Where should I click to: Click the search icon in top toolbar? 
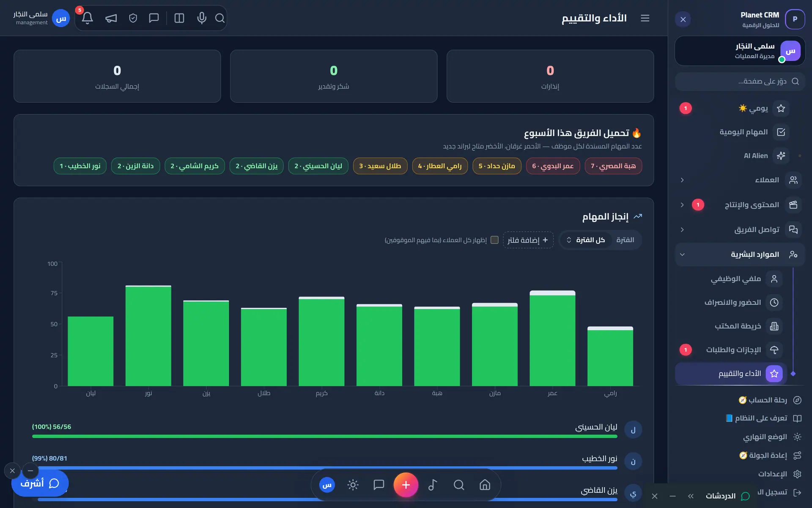pyautogui.click(x=220, y=18)
